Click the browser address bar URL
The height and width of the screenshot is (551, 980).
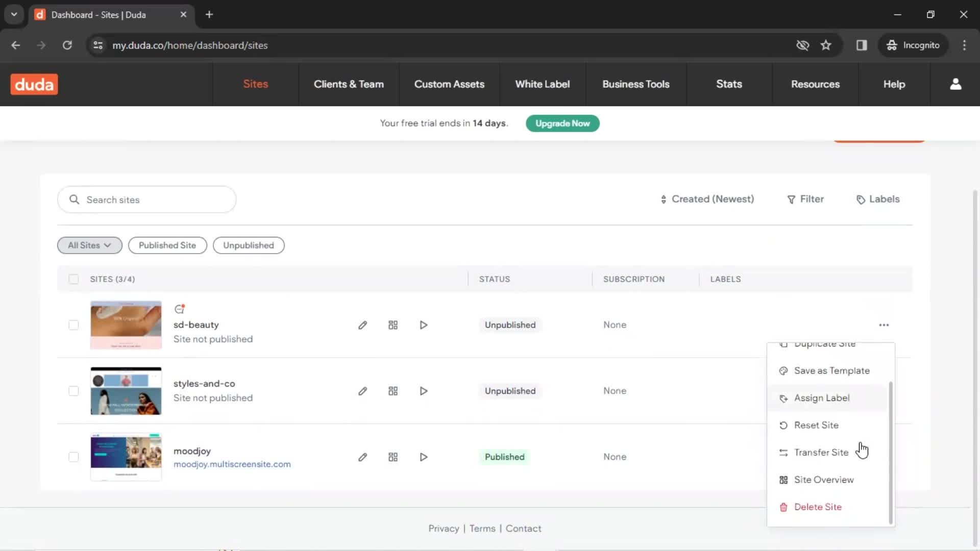coord(190,45)
